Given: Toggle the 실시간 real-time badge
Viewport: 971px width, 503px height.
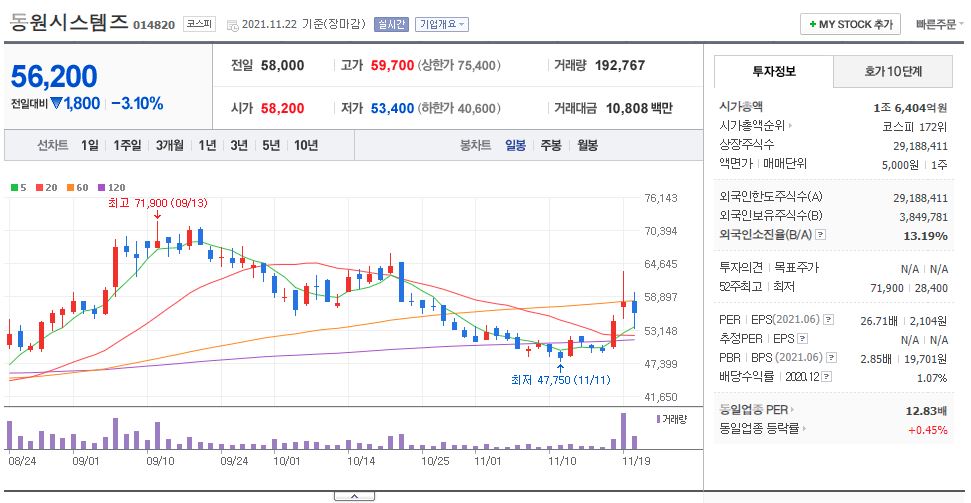Looking at the screenshot, I should click(x=391, y=24).
